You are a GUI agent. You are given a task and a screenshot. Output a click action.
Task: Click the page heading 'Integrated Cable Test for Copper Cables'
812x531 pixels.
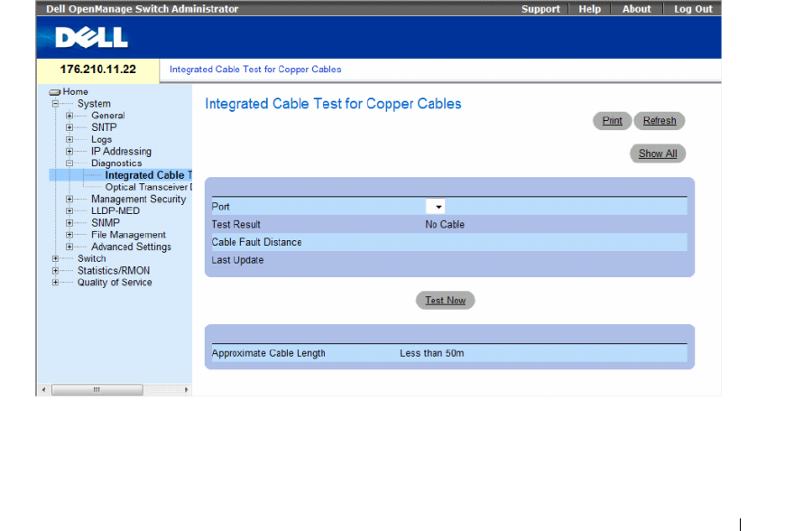333,104
